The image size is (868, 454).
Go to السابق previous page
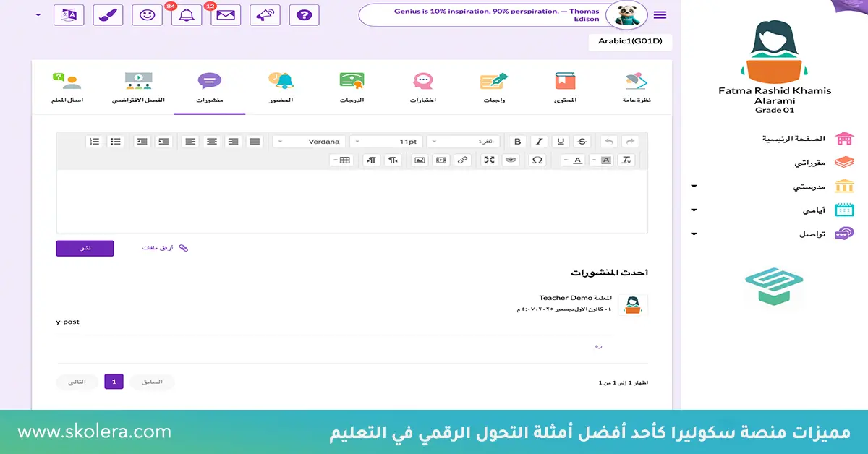pos(152,382)
